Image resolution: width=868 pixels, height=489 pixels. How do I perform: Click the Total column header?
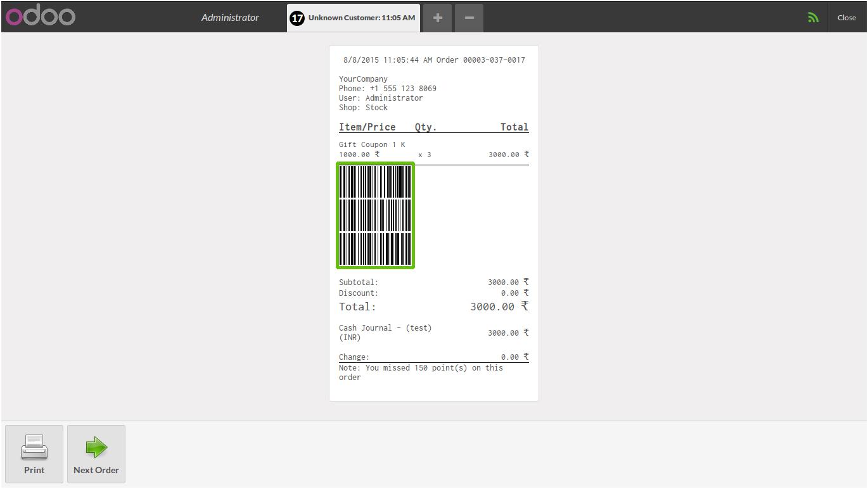click(514, 127)
